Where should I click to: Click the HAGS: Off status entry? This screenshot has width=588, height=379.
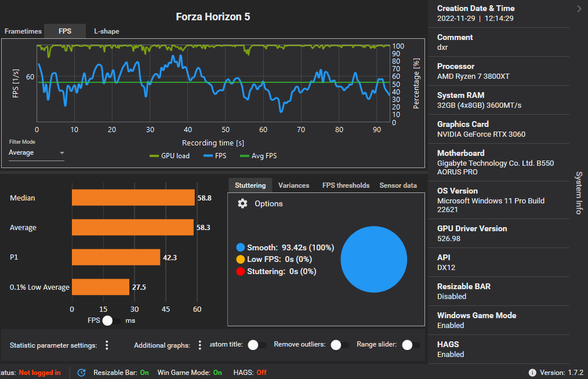pos(250,373)
